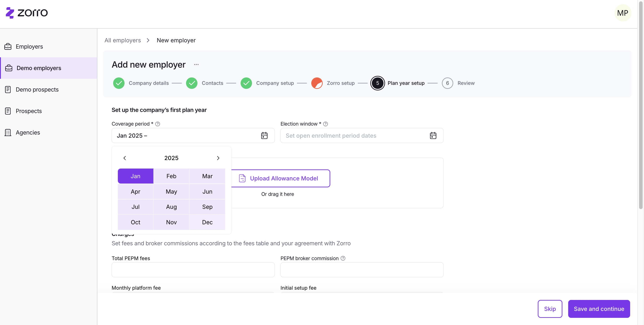Select Apr in the month picker
Viewport: 644px width, 325px height.
136,192
